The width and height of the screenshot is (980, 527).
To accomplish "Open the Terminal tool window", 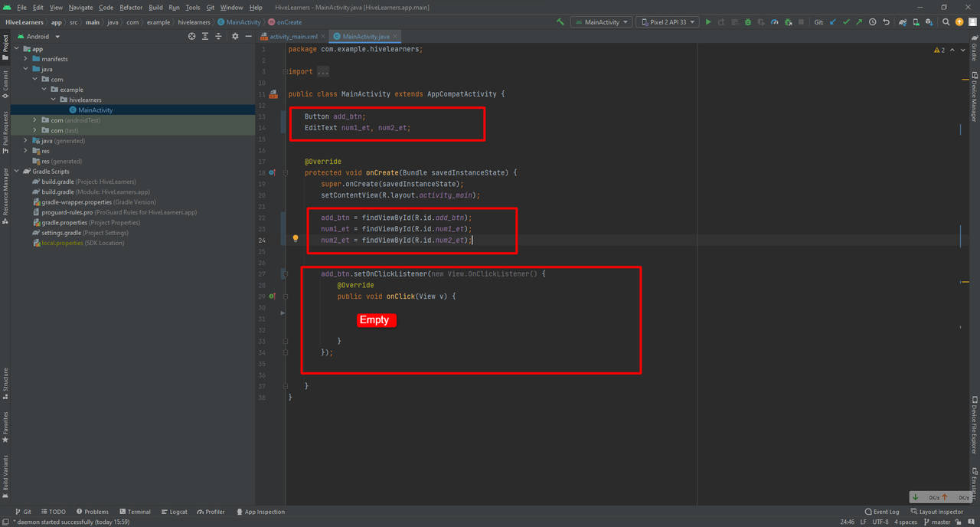I will 134,512.
